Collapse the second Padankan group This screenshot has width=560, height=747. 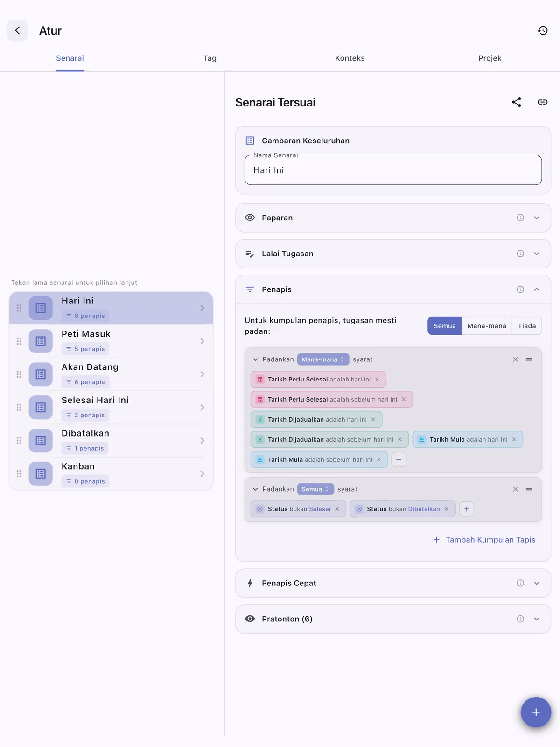click(255, 489)
